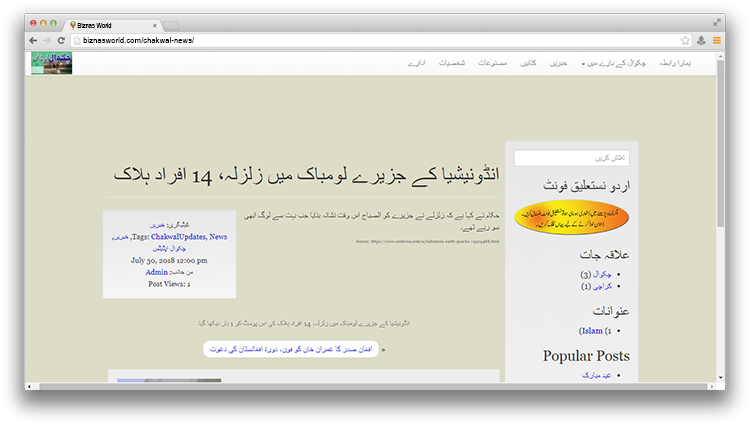The image size is (750, 425).
Task: Open the previous post link about Imran Khan
Action: (x=290, y=349)
